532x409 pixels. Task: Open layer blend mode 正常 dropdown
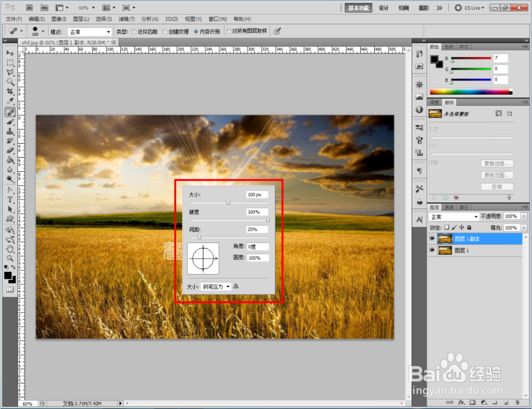click(x=453, y=216)
